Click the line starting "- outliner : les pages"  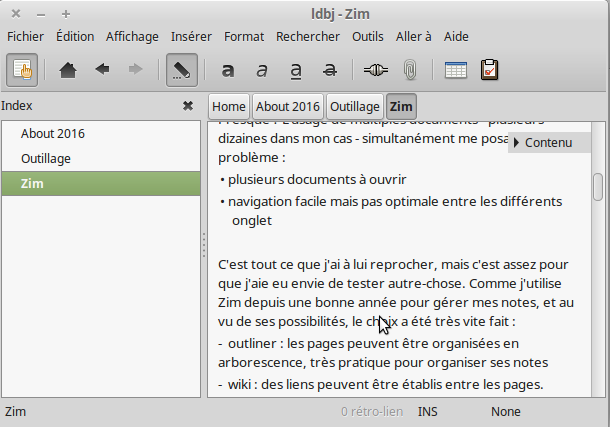click(368, 344)
